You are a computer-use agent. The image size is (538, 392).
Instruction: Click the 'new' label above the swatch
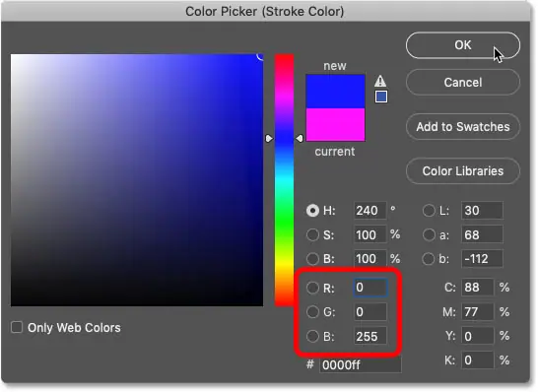335,66
